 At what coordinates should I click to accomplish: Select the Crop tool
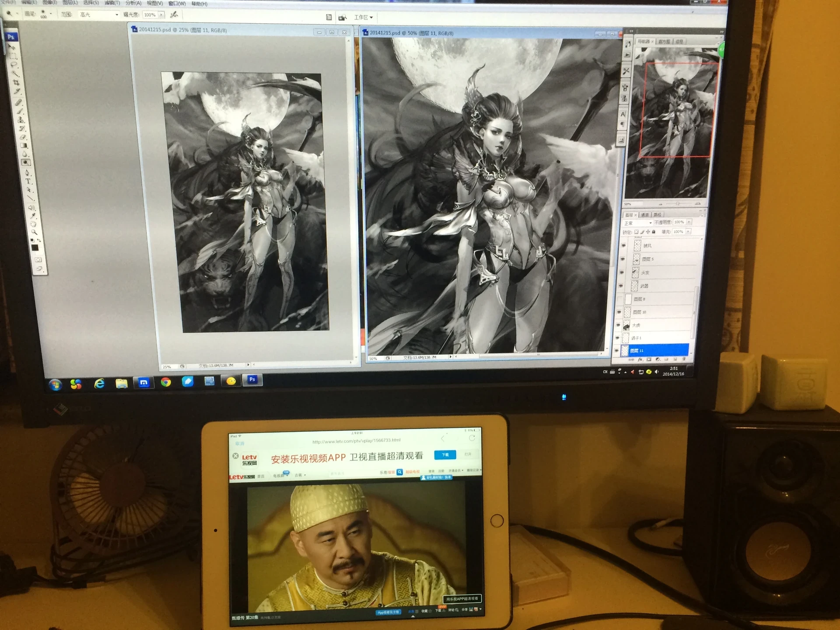click(x=16, y=82)
